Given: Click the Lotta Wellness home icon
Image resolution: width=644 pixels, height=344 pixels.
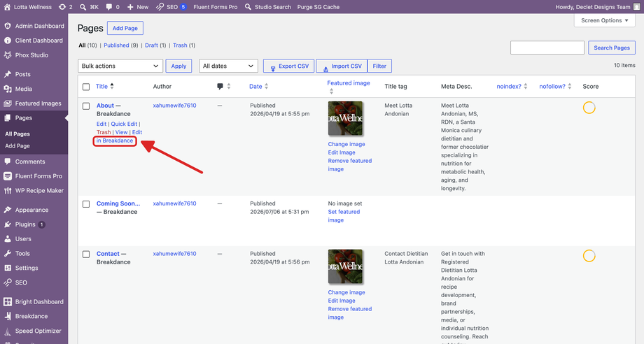Looking at the screenshot, I should (7, 7).
